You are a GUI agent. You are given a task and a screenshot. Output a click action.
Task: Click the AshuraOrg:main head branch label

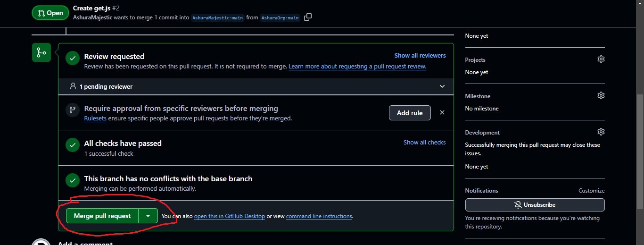point(280,18)
